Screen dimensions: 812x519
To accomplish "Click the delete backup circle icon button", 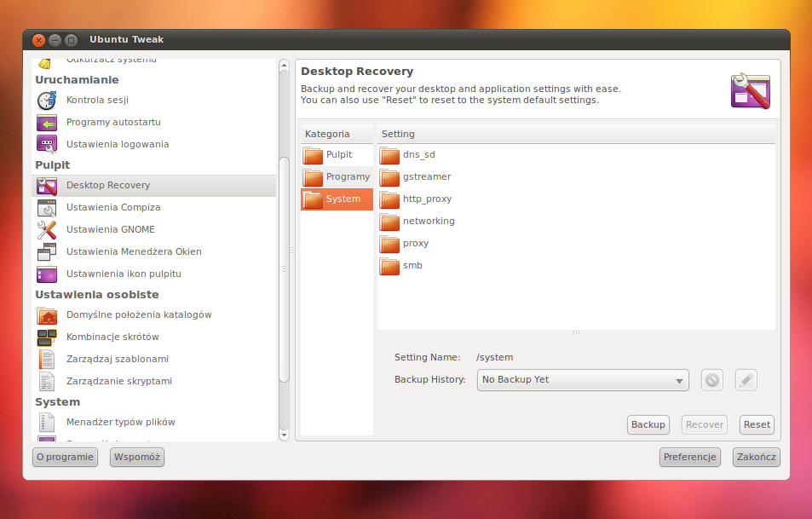I will [712, 380].
